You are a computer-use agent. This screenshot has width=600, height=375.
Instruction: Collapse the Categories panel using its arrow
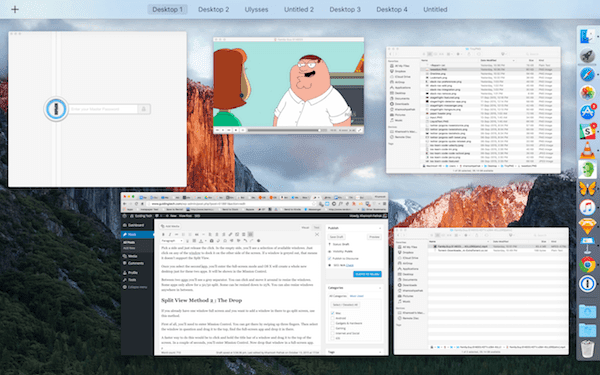(x=380, y=288)
